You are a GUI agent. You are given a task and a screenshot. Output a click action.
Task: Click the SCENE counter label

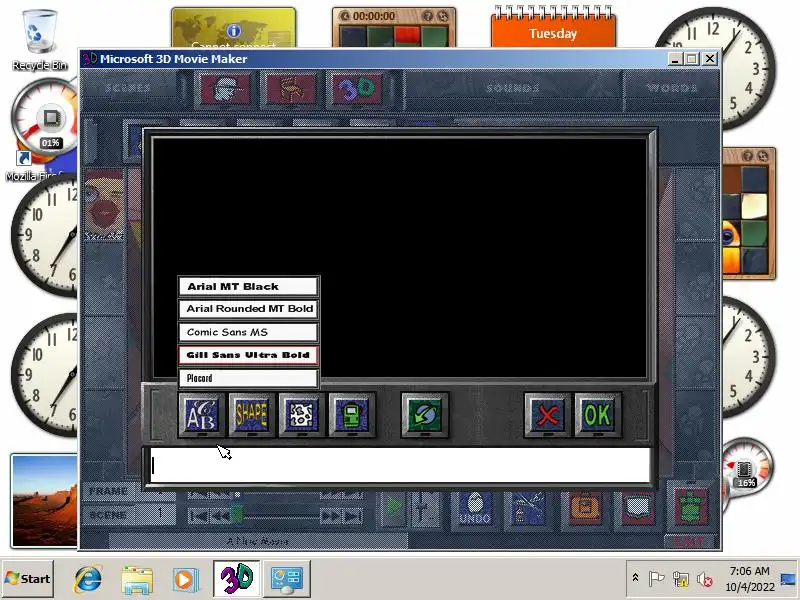point(108,515)
